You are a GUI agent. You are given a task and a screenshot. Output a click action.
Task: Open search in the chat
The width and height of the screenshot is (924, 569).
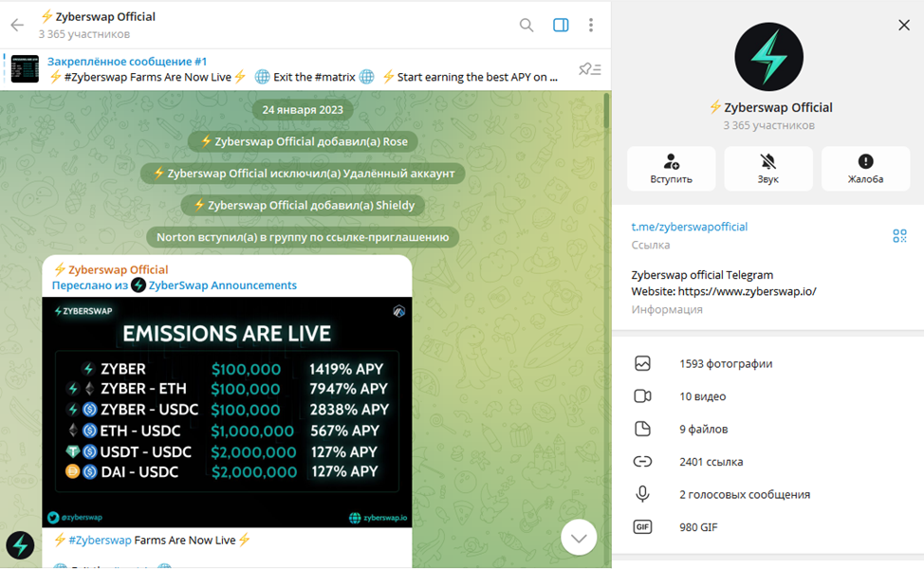[x=527, y=26]
